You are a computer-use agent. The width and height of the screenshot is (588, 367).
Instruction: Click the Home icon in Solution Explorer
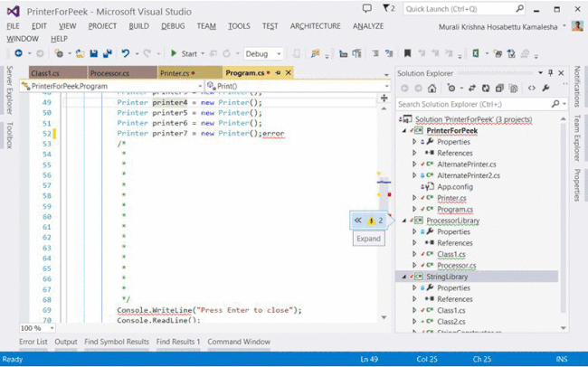pos(432,89)
